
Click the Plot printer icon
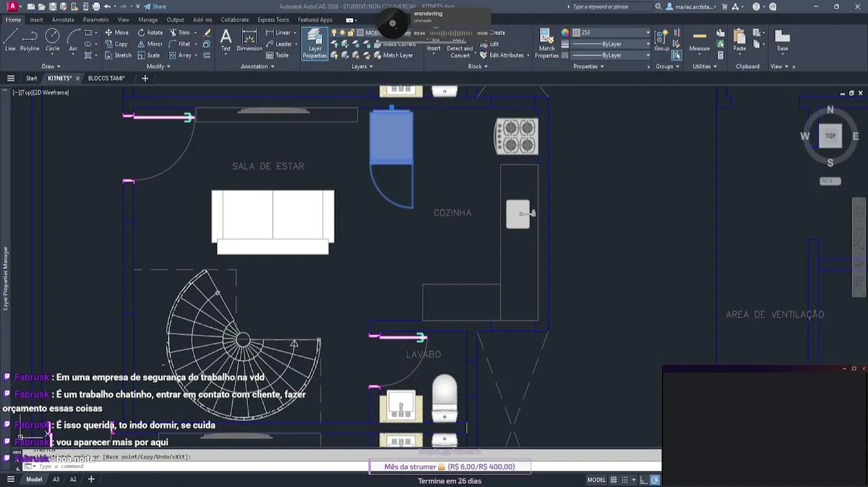[x=95, y=7]
